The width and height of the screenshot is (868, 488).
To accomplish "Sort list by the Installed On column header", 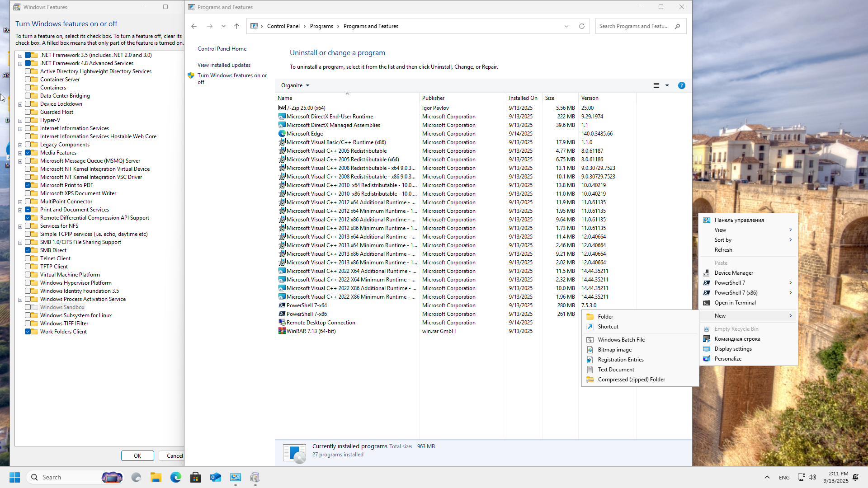I will (x=523, y=98).
